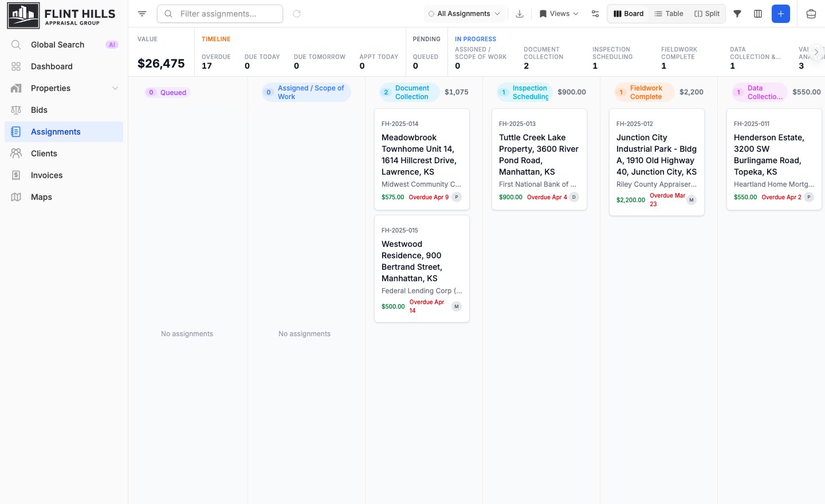Open Henderson Estate assignment card

pos(774,160)
